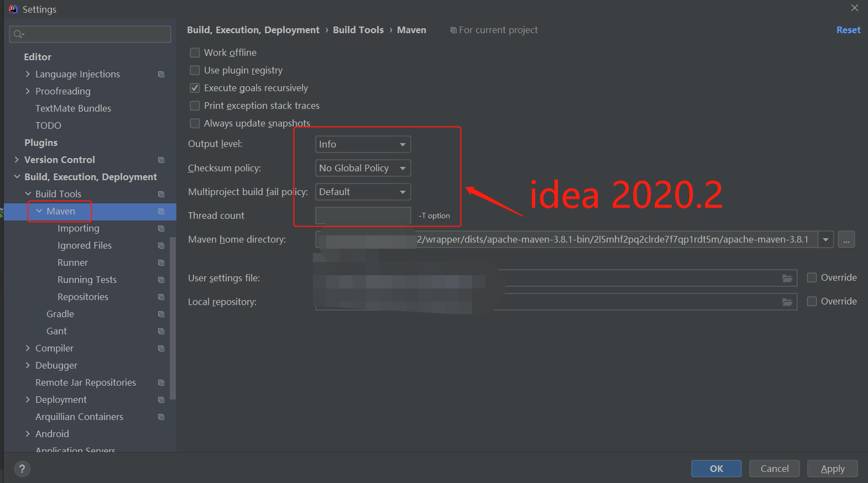Viewport: 868px width, 483px height.
Task: Click the Cancel button
Action: pyautogui.click(x=774, y=469)
